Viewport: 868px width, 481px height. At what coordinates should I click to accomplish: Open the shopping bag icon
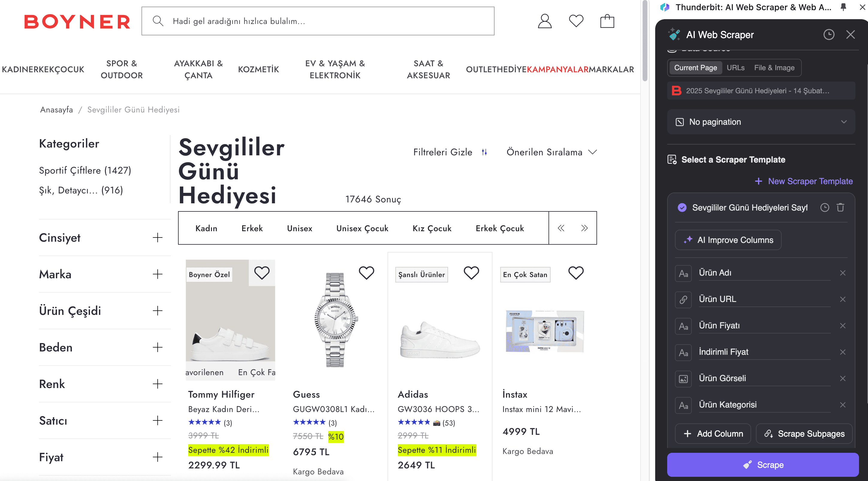tap(607, 21)
